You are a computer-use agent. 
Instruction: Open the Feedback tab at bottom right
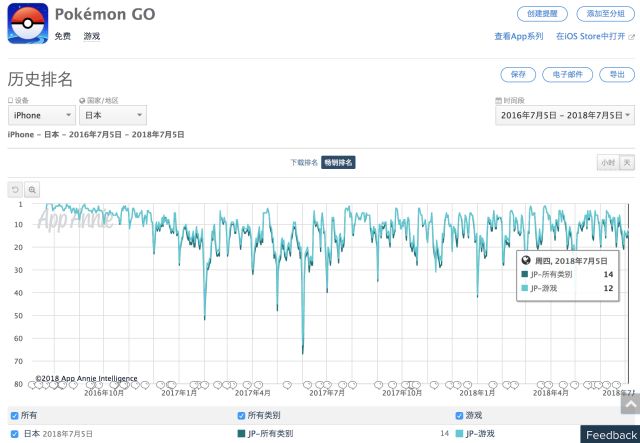point(611,435)
